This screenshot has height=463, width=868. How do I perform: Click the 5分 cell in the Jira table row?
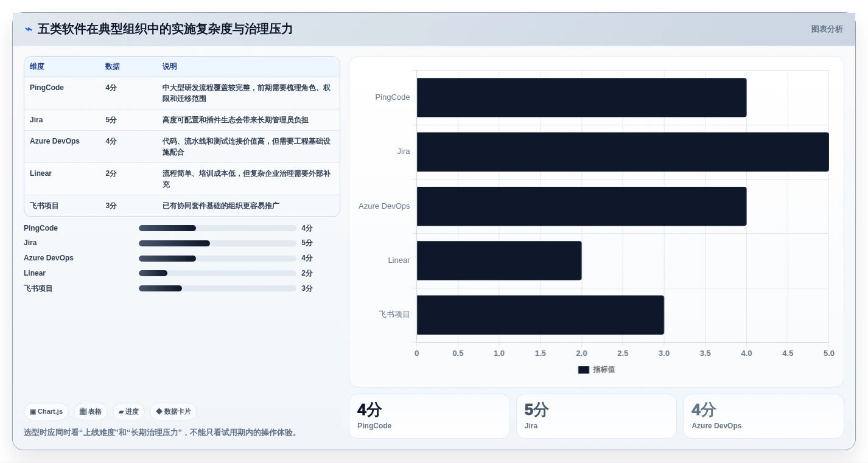pyautogui.click(x=111, y=120)
